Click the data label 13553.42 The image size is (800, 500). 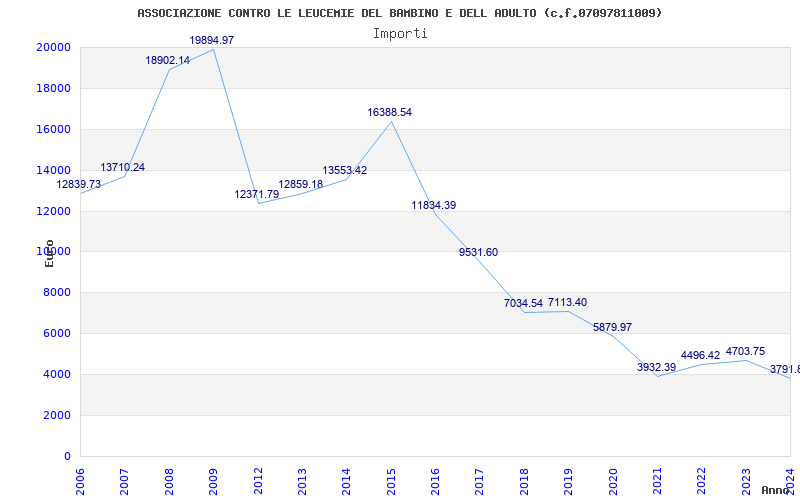345,170
